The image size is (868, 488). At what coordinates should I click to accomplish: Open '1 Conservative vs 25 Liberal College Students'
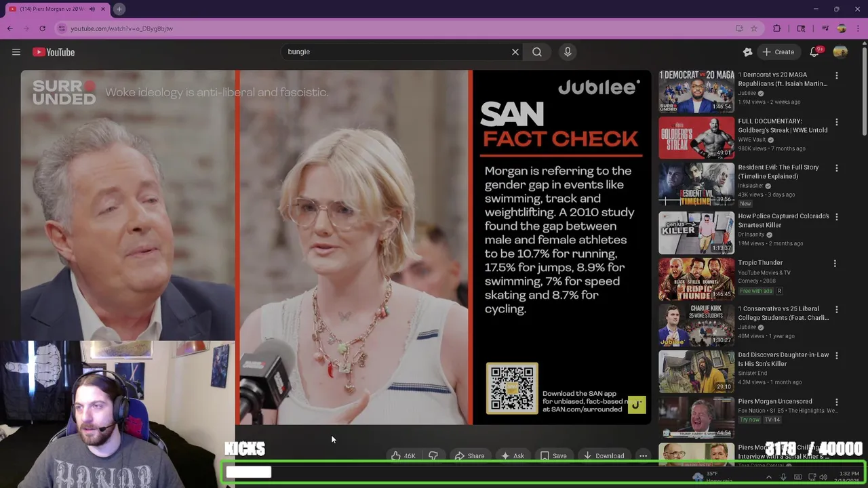[x=783, y=313]
